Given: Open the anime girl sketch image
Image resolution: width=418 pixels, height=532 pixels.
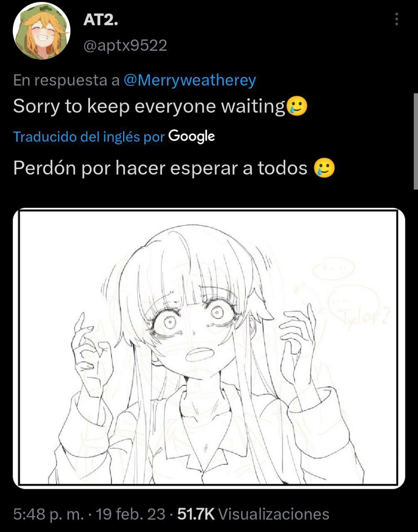Looking at the screenshot, I should tap(209, 348).
